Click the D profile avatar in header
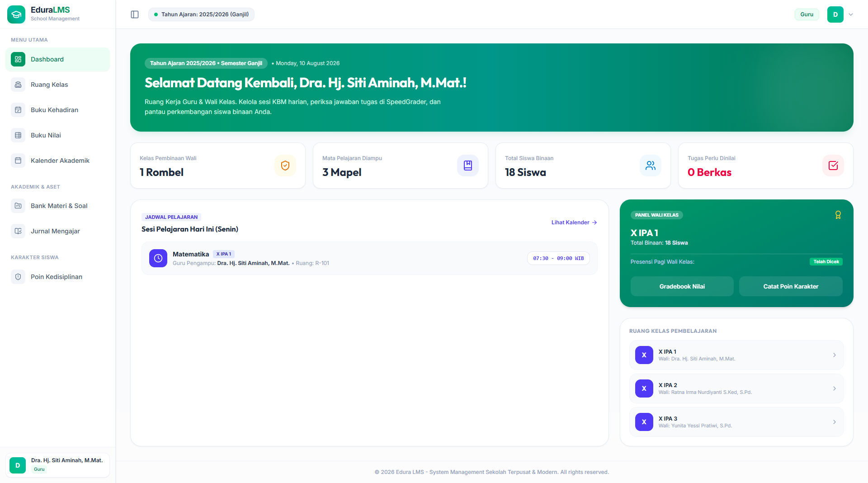The width and height of the screenshot is (868, 483). (835, 14)
